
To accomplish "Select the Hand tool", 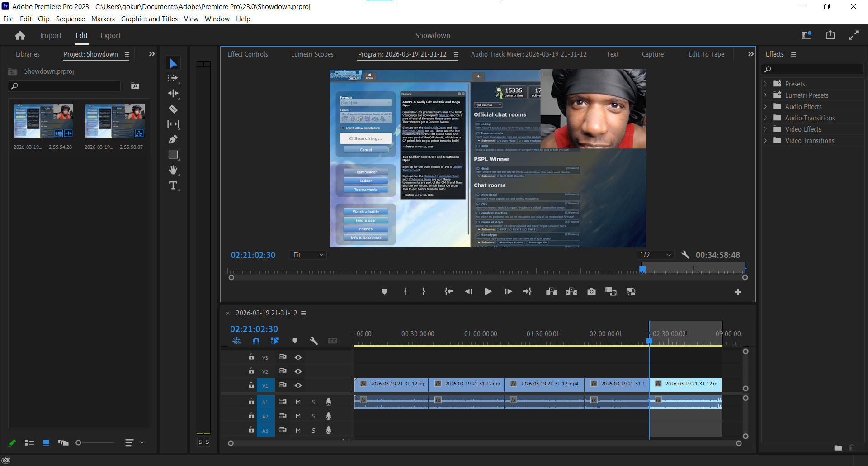I will coord(173,170).
